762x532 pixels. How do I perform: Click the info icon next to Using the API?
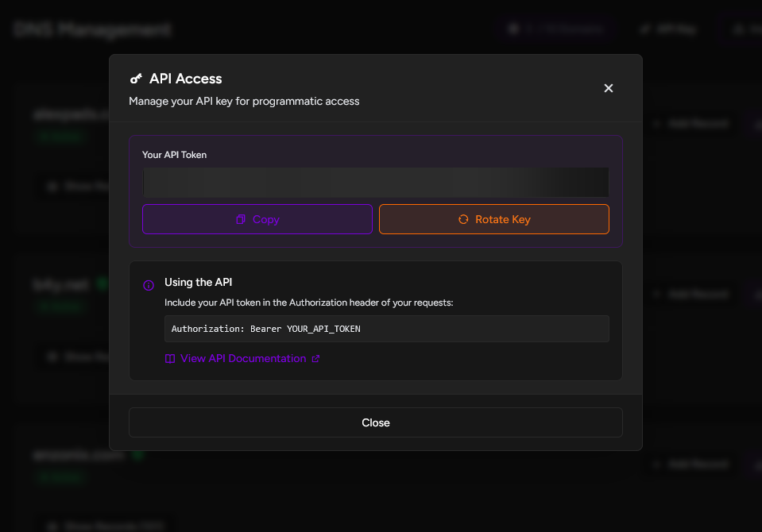tap(149, 286)
